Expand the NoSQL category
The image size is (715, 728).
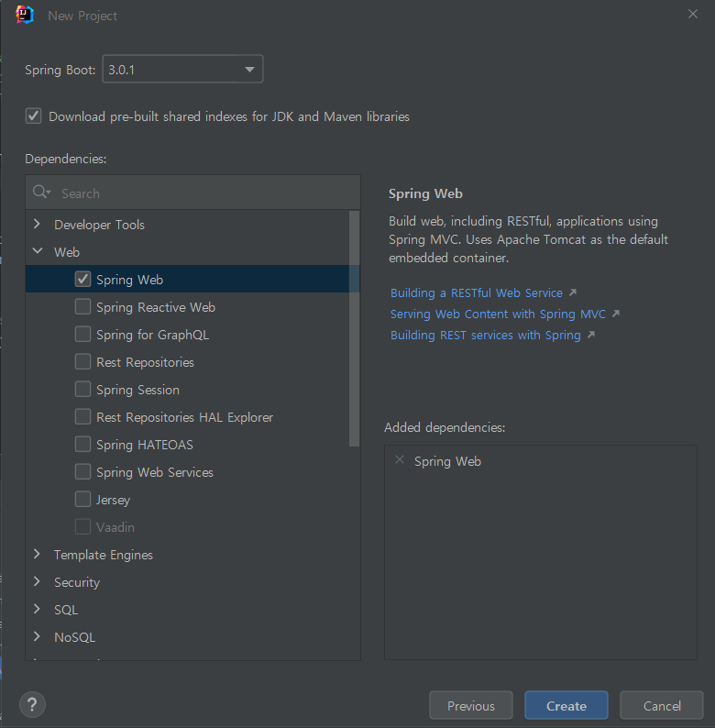pos(38,636)
